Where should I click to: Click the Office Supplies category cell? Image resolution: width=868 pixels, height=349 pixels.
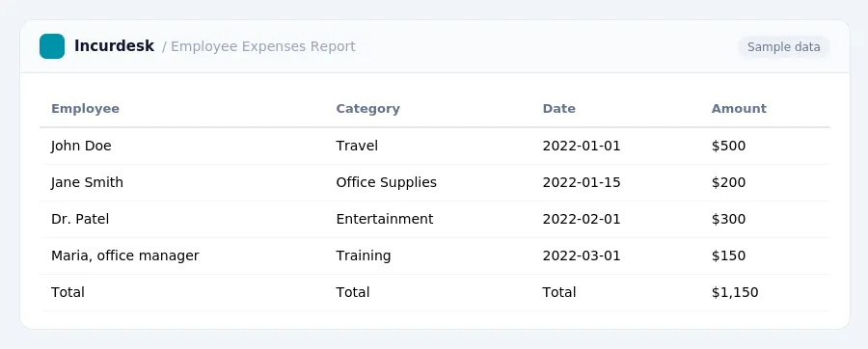coord(387,182)
